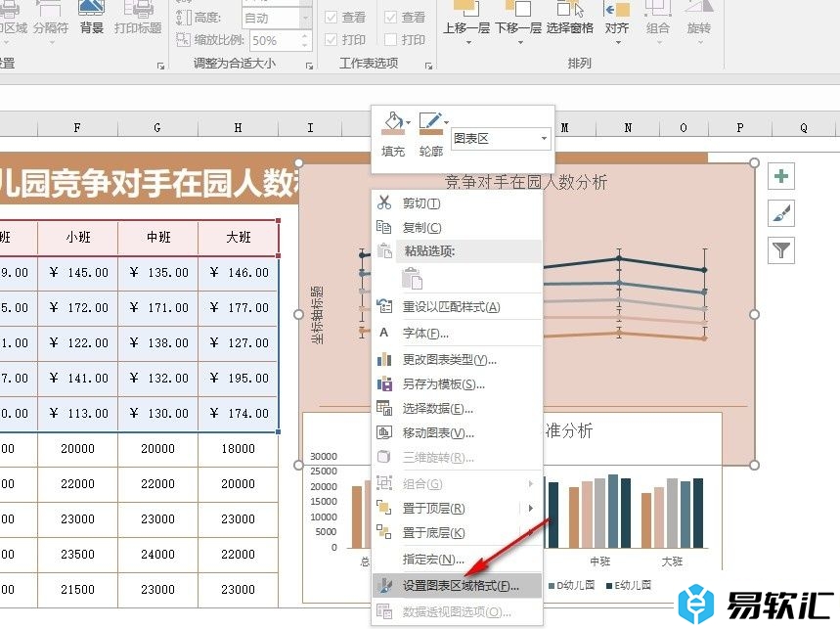Click the table icon beside 选择数据
Screen dimensions: 840x629
click(384, 408)
